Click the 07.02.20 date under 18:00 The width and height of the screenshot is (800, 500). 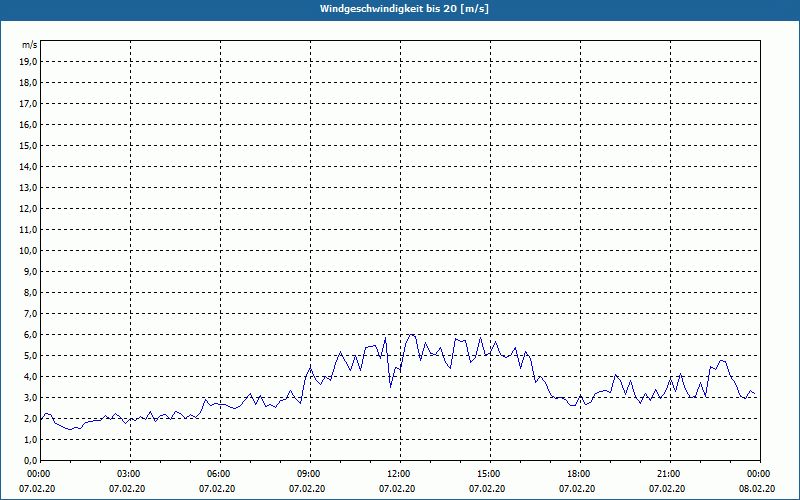577,489
